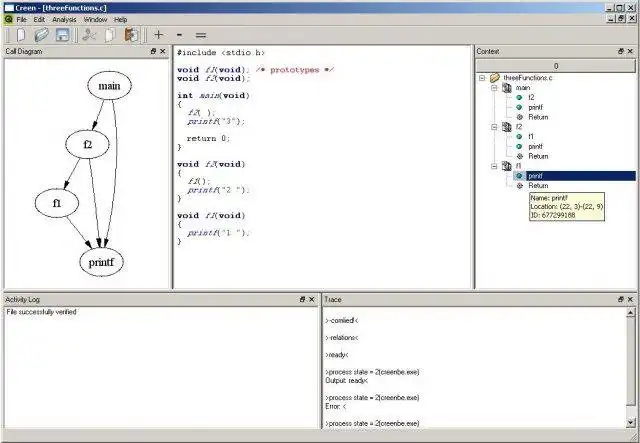Click the equals reset-zoom toolbar icon
The height and width of the screenshot is (443, 640).
[x=200, y=36]
